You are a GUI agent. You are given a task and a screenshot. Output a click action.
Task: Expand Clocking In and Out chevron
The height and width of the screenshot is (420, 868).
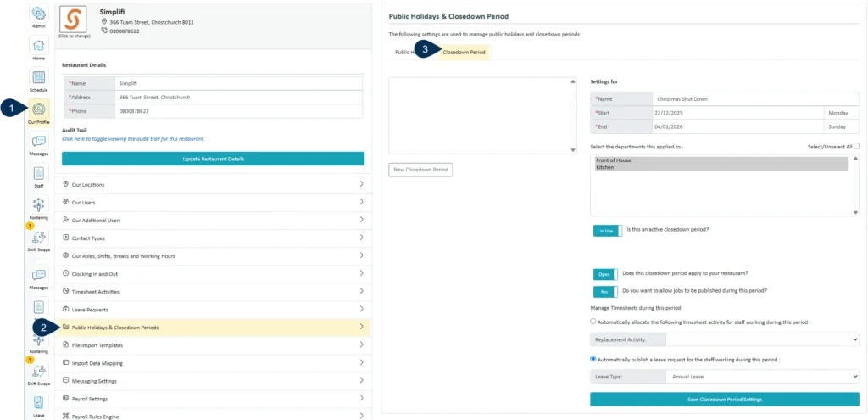[361, 273]
